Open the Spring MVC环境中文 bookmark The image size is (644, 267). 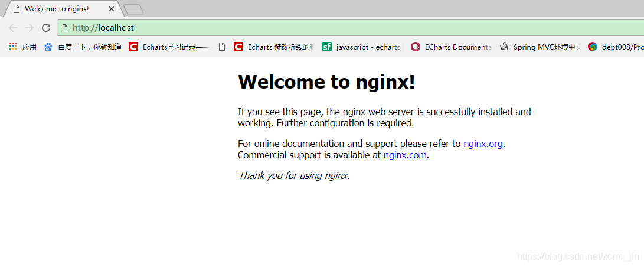point(540,47)
